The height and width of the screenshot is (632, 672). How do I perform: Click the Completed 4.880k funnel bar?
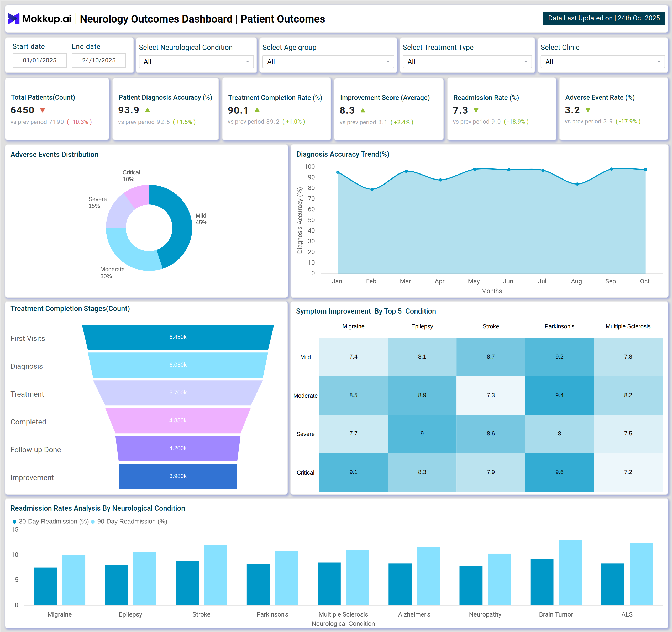click(178, 420)
